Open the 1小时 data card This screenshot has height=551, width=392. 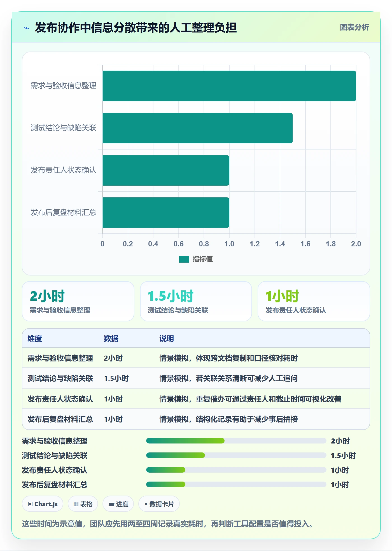pos(314,301)
